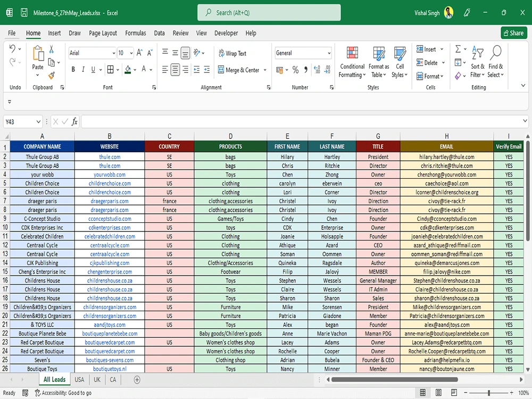Click the Paste clipboard icon
This screenshot has width=532, height=399.
38,54
